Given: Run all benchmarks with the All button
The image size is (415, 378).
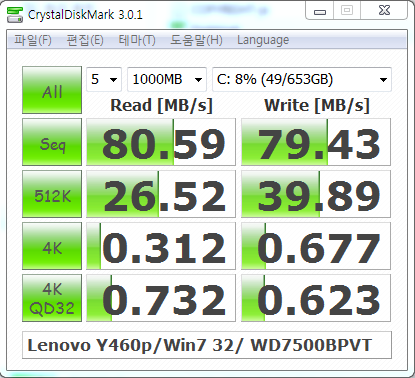Looking at the screenshot, I should [52, 90].
